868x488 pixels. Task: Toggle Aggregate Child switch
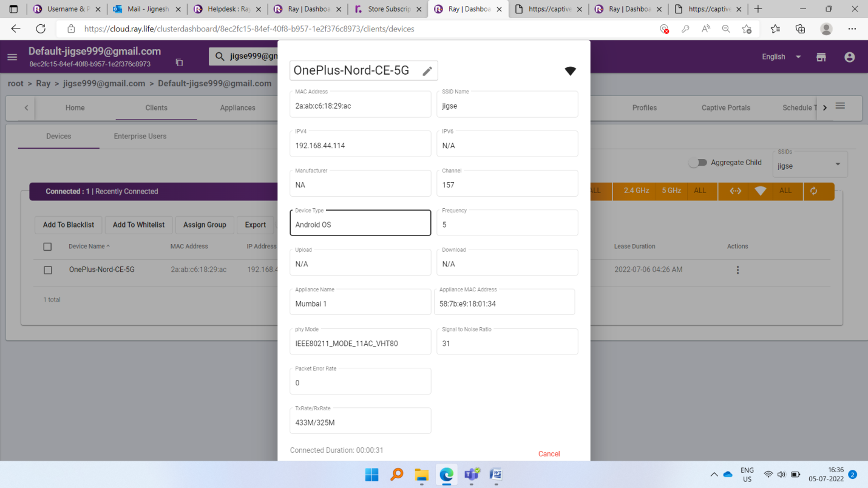(x=697, y=163)
